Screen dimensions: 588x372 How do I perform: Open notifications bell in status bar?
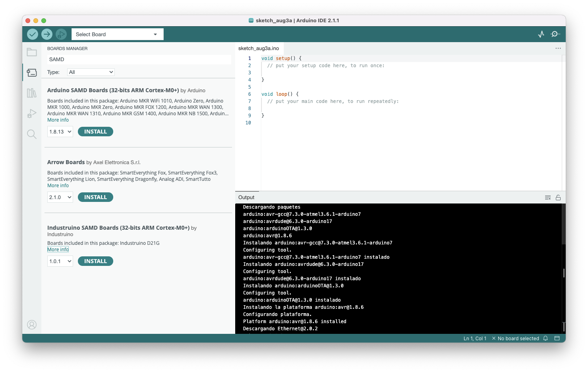(x=545, y=338)
